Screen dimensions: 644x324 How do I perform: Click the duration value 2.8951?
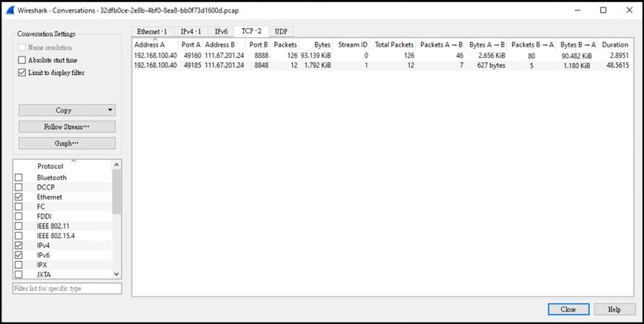(x=618, y=56)
